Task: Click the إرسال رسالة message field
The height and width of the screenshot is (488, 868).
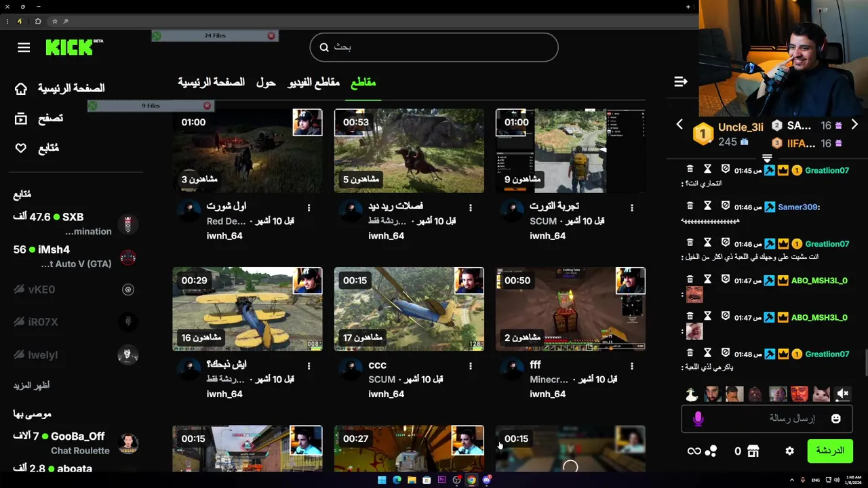Action: point(766,419)
